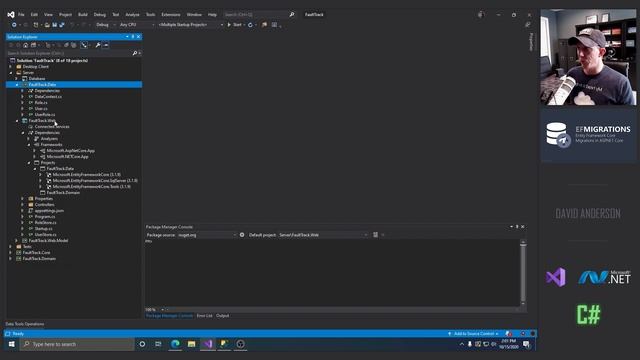
Task: Select Program.cs file
Action: pyautogui.click(x=45, y=217)
